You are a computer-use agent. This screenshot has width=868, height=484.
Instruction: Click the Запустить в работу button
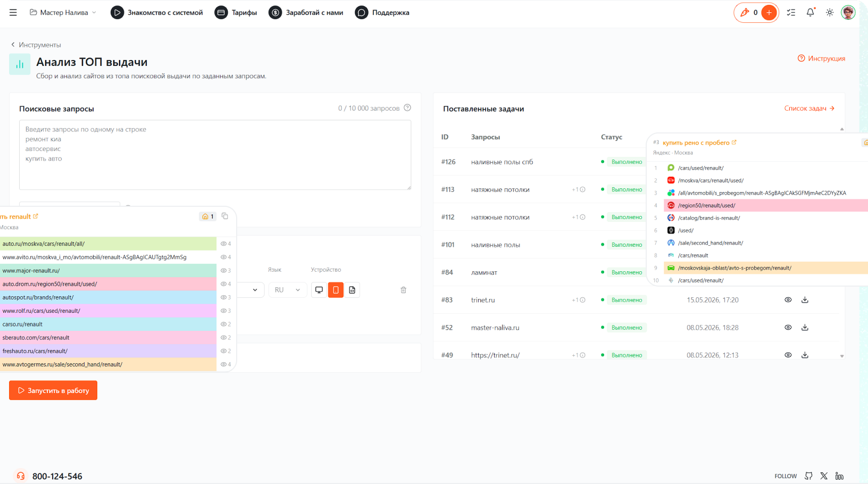click(x=53, y=390)
